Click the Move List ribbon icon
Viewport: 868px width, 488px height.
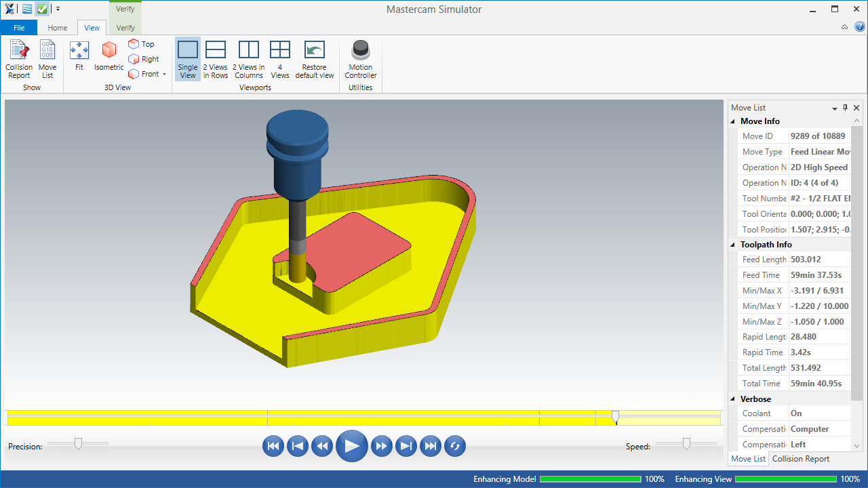click(x=47, y=58)
